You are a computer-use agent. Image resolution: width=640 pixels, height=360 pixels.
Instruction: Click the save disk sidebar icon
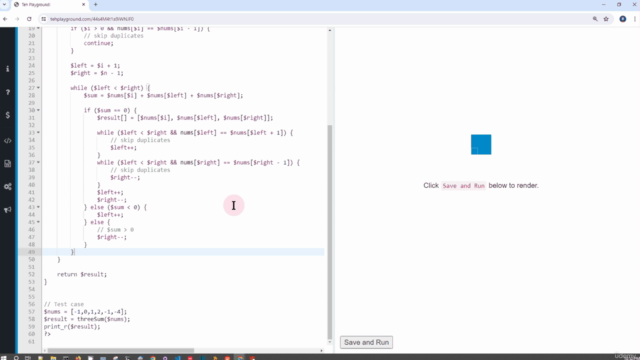tap(7, 164)
